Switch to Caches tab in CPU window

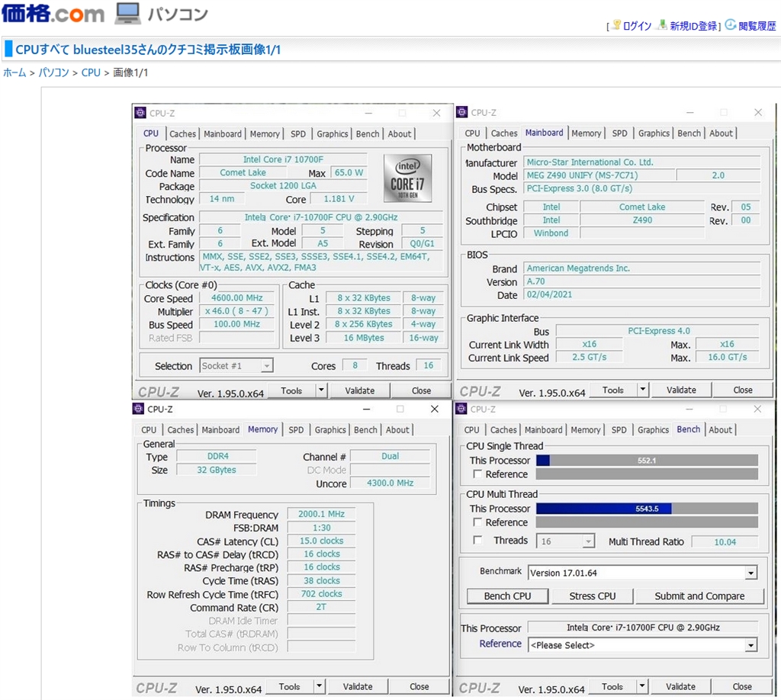[182, 134]
